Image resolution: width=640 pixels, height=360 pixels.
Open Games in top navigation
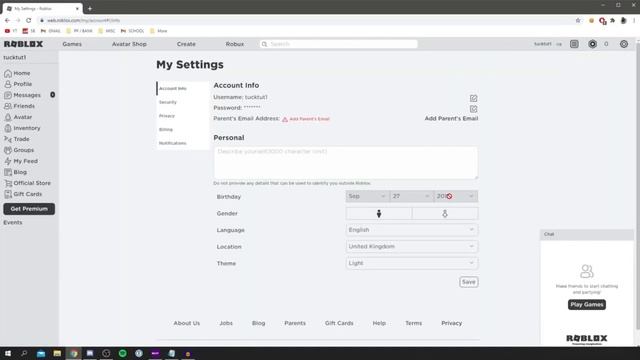tap(72, 44)
